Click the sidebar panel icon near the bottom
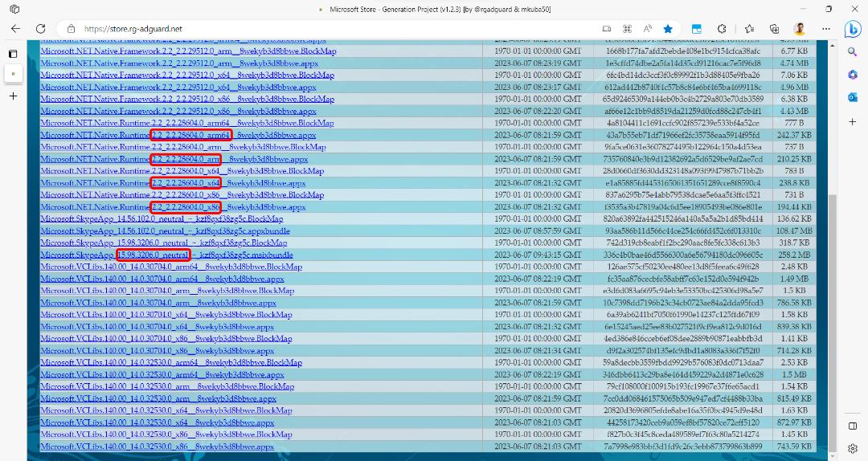Viewport: 868px width, 461px height. coord(853,426)
